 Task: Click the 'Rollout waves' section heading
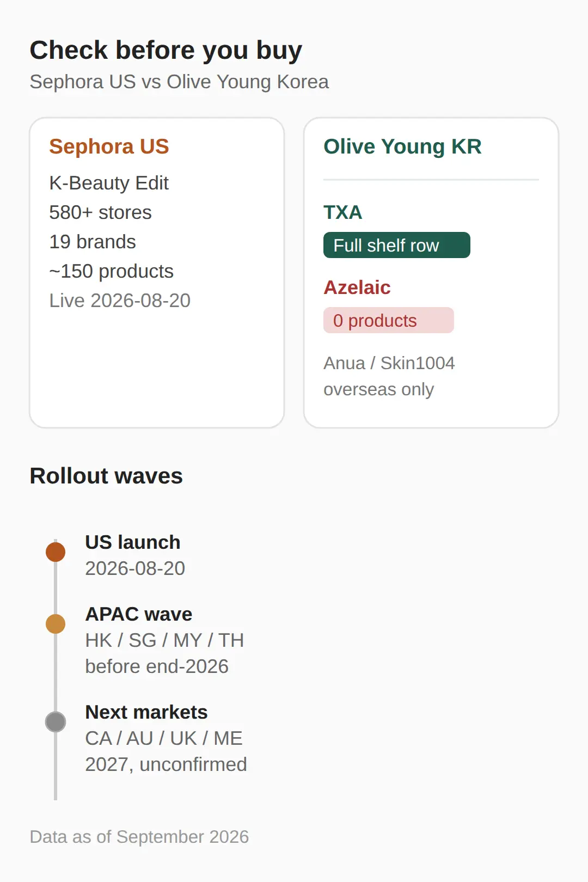(x=106, y=476)
